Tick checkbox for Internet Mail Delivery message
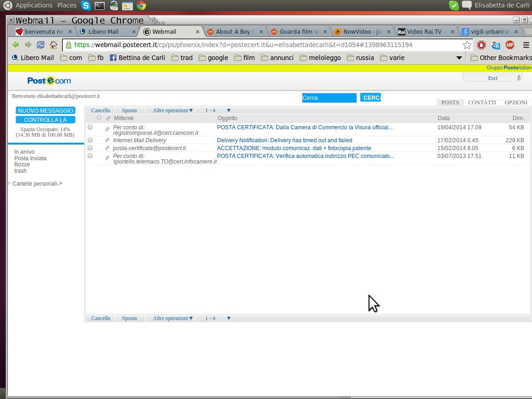 point(90,140)
